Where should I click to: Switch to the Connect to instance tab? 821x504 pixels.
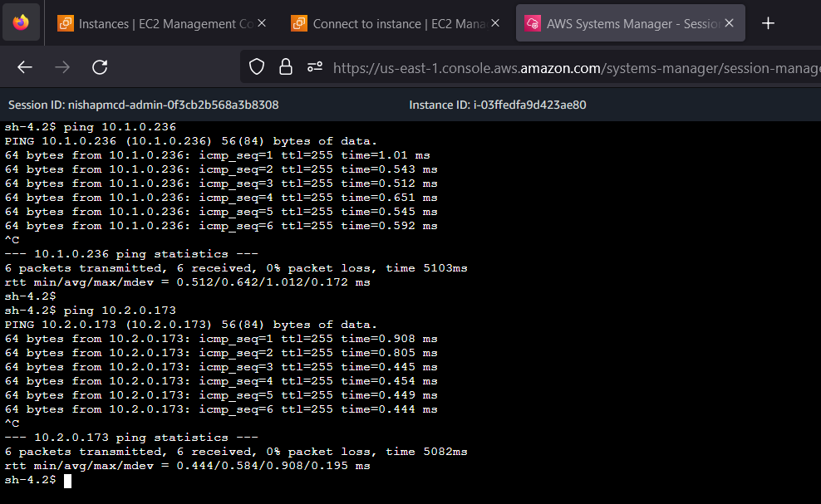(391, 23)
